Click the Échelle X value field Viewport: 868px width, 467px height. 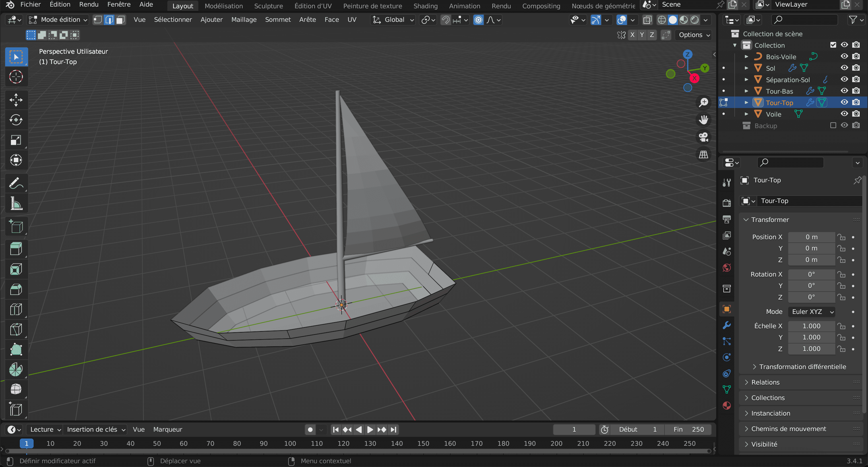pyautogui.click(x=811, y=326)
